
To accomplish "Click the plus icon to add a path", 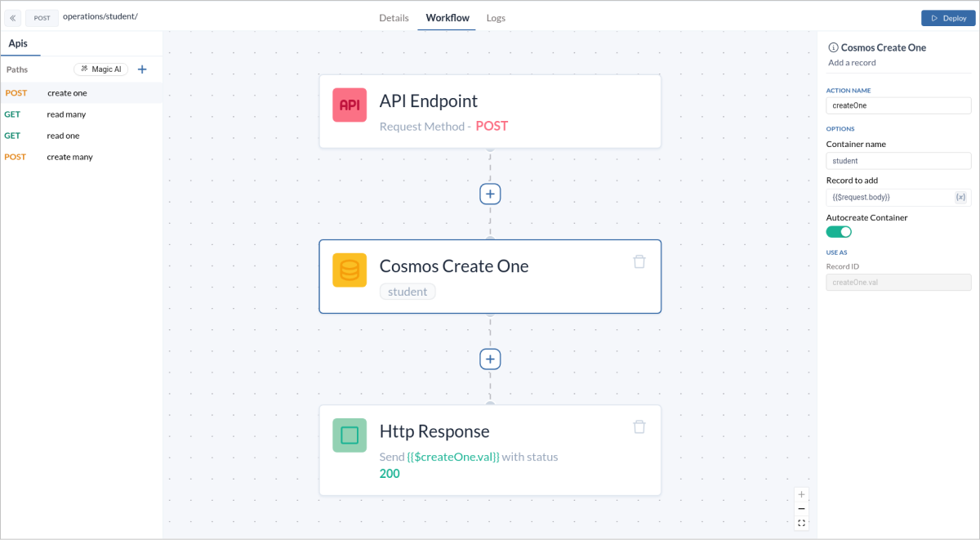I will (x=142, y=69).
